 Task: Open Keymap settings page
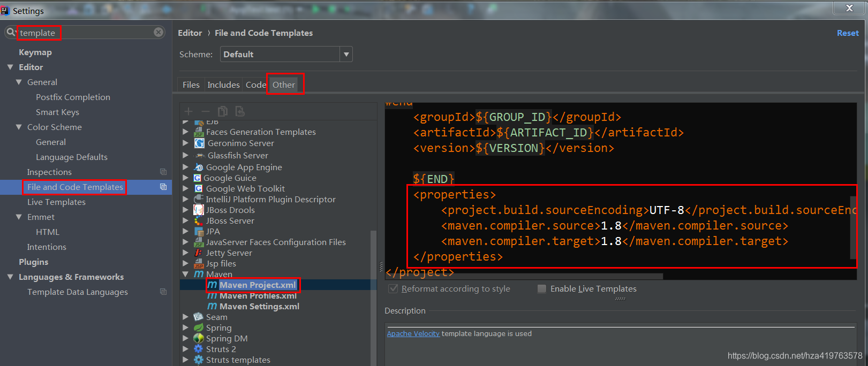click(35, 52)
